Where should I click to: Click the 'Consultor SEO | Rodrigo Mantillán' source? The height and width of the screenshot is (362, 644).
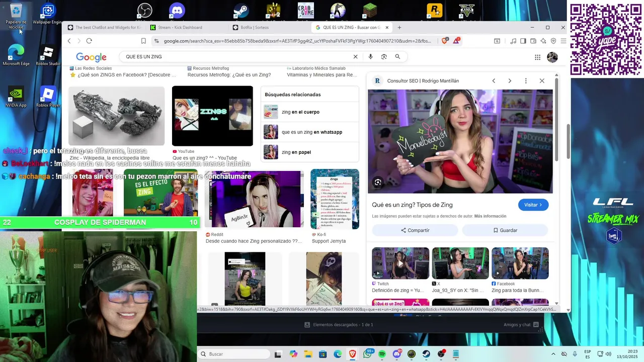pyautogui.click(x=423, y=80)
